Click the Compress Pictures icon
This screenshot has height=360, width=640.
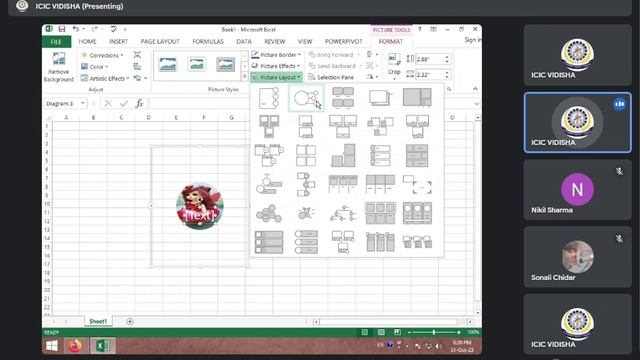pos(137,55)
